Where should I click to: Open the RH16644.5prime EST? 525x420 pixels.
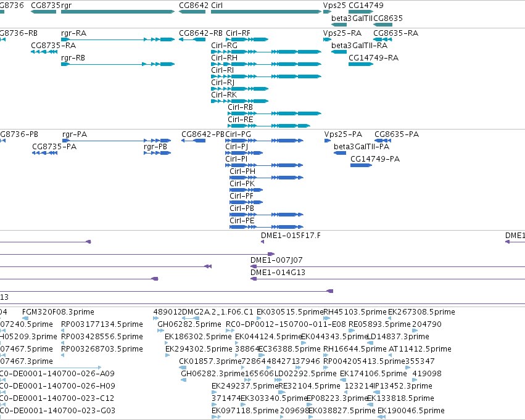point(326,355)
